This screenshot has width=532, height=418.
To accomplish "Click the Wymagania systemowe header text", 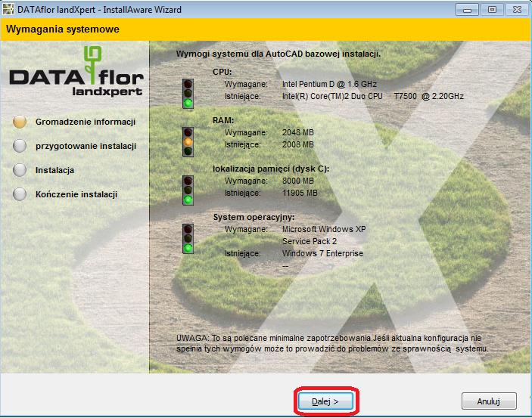I will [63, 29].
